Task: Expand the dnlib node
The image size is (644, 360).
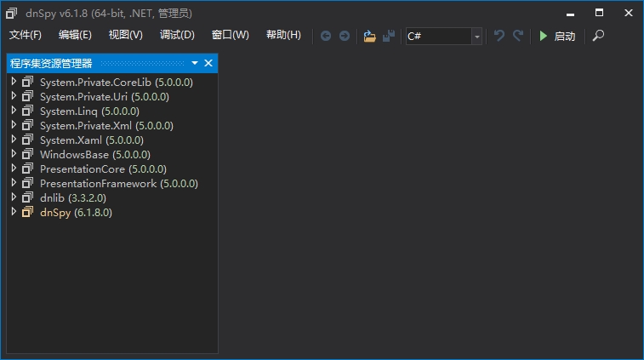Action: point(14,197)
